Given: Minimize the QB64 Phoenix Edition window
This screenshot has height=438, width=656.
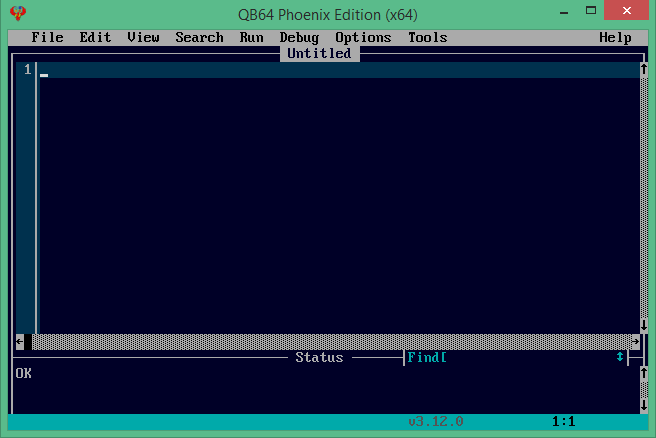Looking at the screenshot, I should pos(564,11).
